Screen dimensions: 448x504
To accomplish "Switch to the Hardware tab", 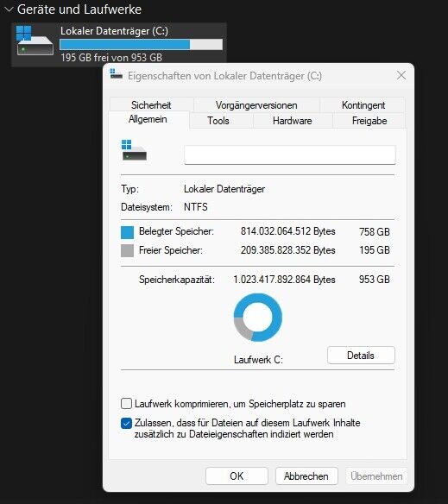I will (293, 121).
